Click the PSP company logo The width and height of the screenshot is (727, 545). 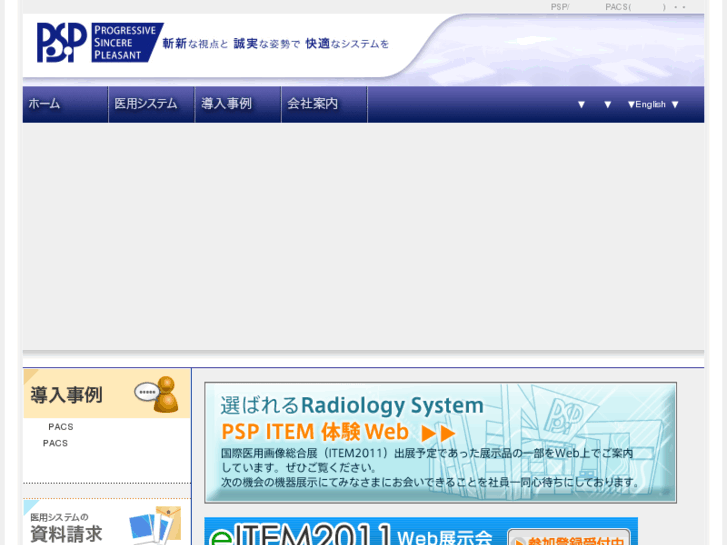click(x=100, y=43)
